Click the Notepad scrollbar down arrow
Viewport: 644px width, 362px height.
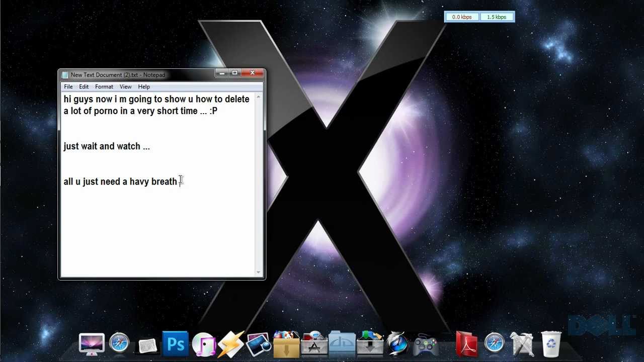tap(259, 272)
